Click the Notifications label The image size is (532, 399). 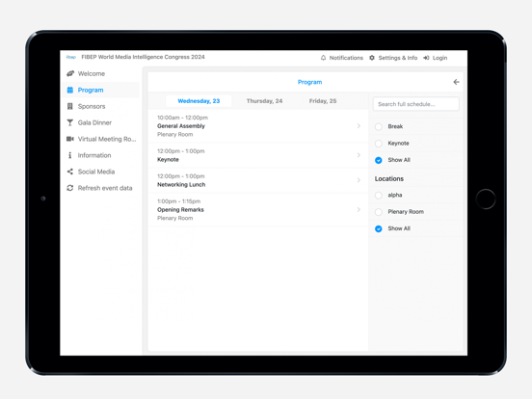(346, 58)
